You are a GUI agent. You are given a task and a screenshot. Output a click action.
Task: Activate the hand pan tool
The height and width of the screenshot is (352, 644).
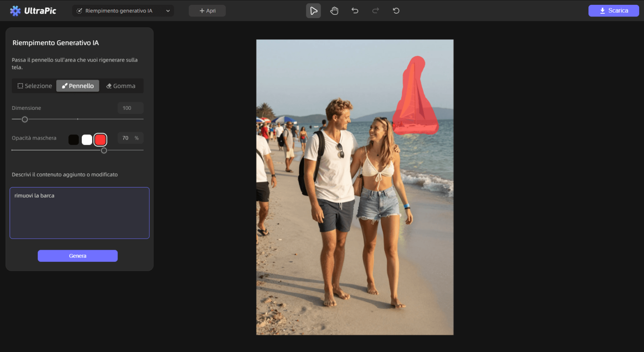pos(334,11)
